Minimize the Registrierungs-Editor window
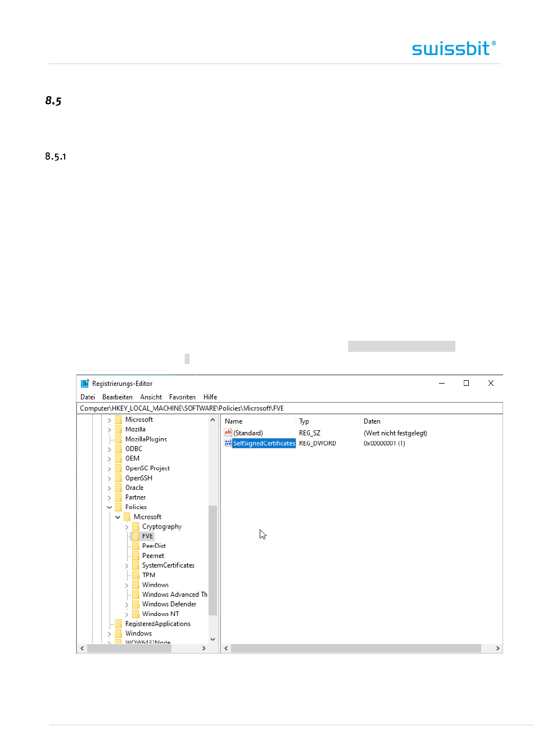Screen dimensions: 534x756 coord(442,383)
